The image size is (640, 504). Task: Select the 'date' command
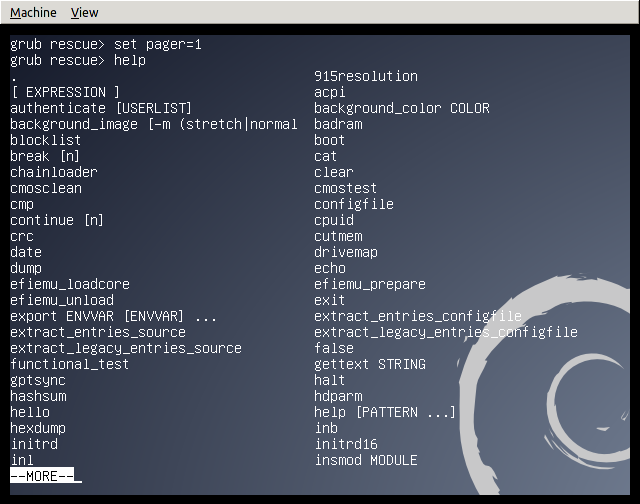26,252
